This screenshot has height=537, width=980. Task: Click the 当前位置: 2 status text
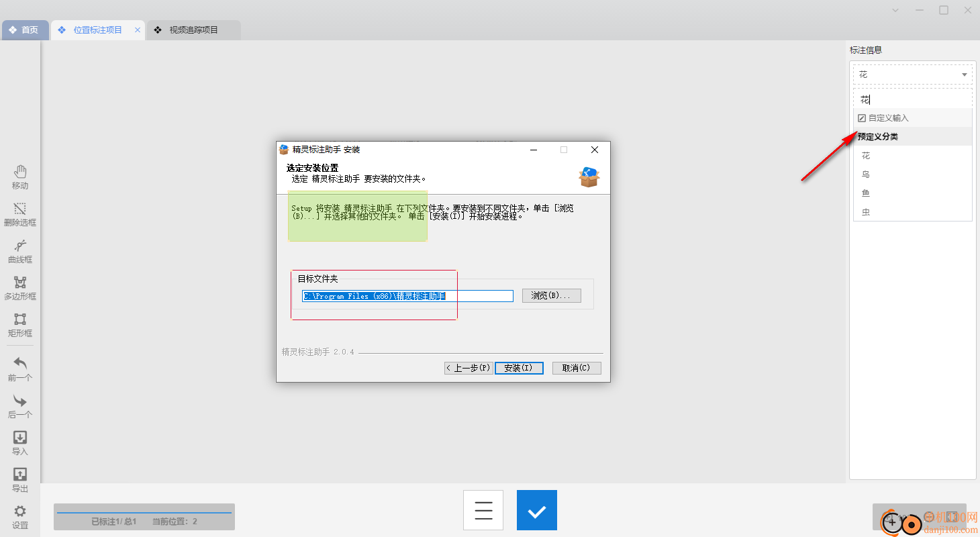click(x=175, y=522)
